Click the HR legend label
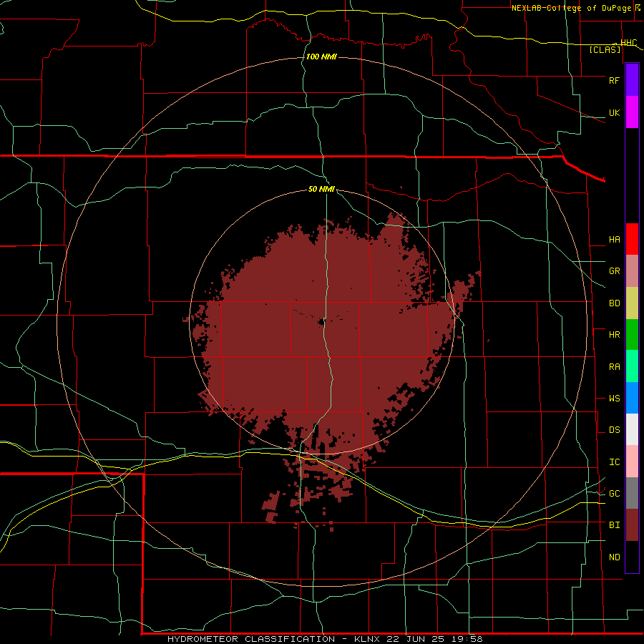Screen dimensions: 644x644 coord(614,335)
